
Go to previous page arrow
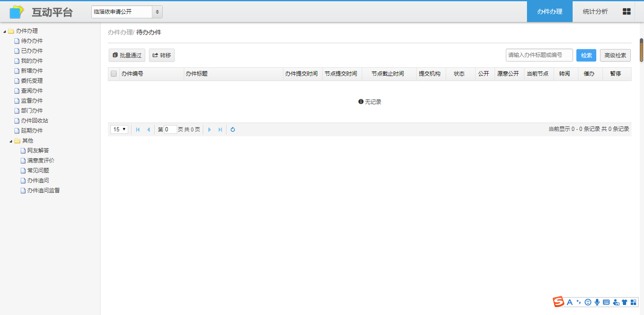click(x=149, y=130)
